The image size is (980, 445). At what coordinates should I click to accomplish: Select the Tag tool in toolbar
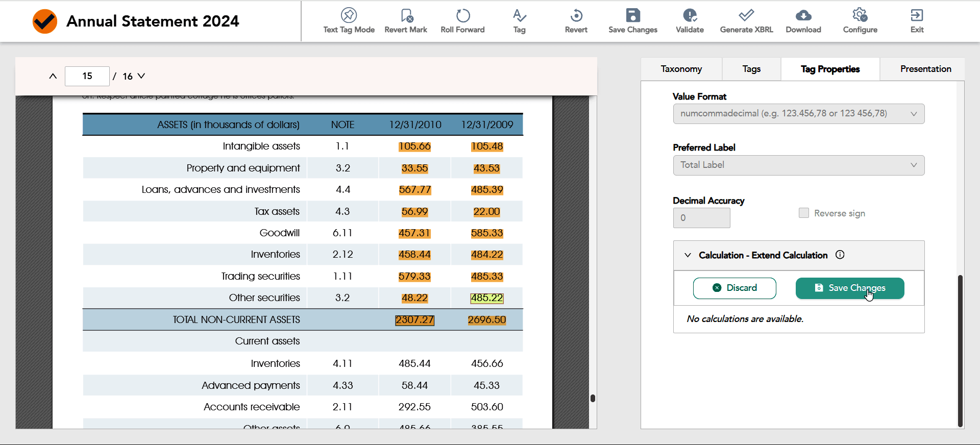tap(519, 15)
